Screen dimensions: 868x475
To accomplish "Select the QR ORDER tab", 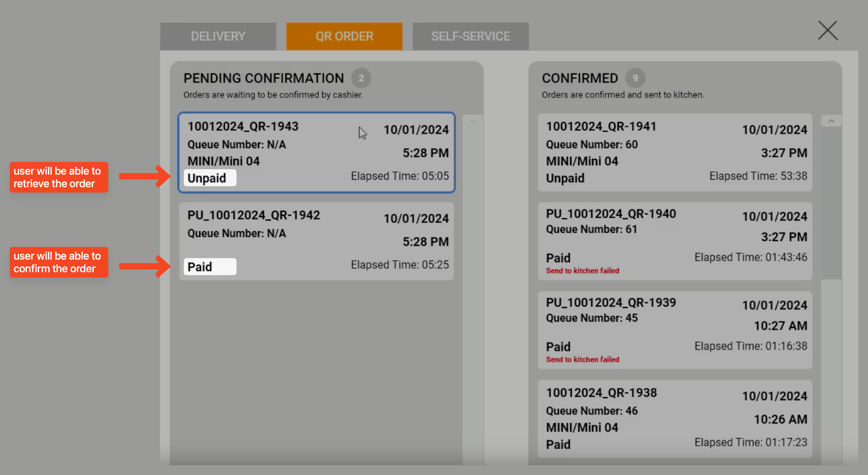I will (x=344, y=36).
